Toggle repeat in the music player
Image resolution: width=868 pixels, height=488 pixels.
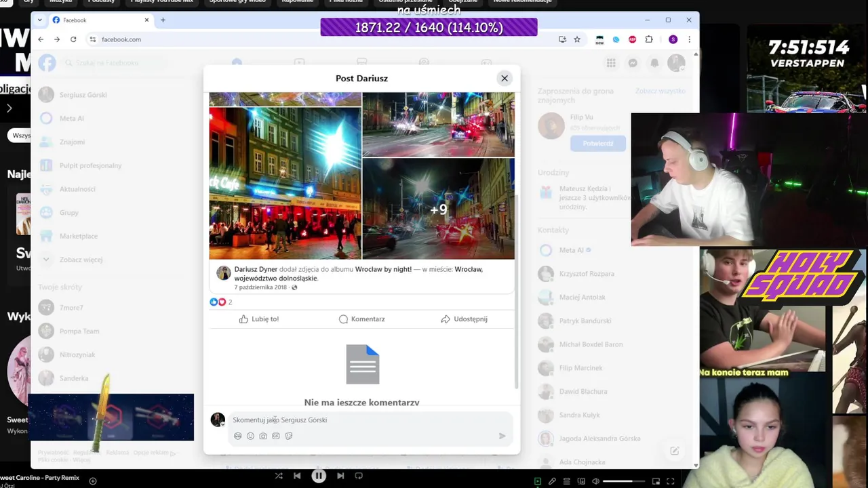tap(359, 476)
